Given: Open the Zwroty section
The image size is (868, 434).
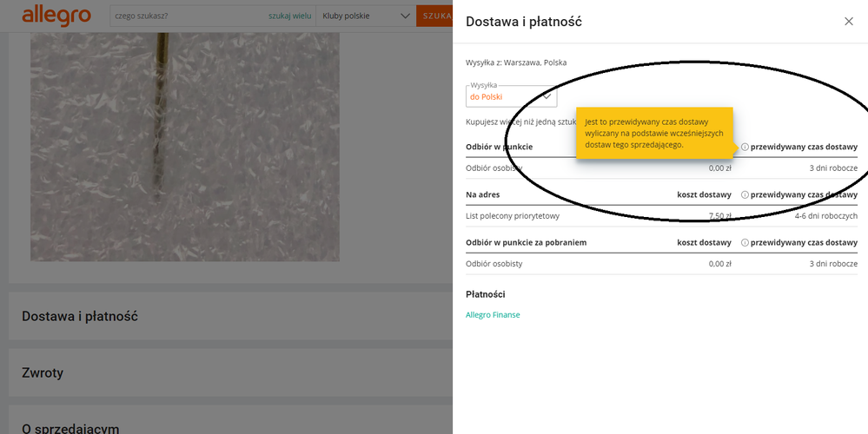Looking at the screenshot, I should tap(230, 372).
